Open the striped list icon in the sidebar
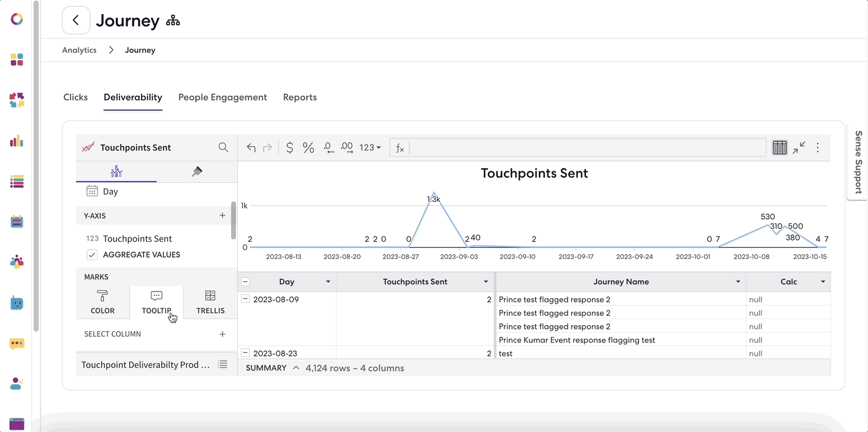 17,182
